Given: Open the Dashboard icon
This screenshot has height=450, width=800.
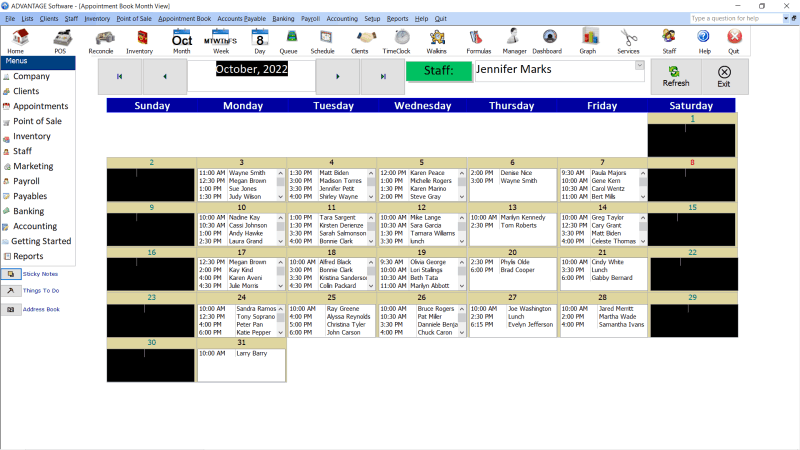Looking at the screenshot, I should click(x=546, y=40).
